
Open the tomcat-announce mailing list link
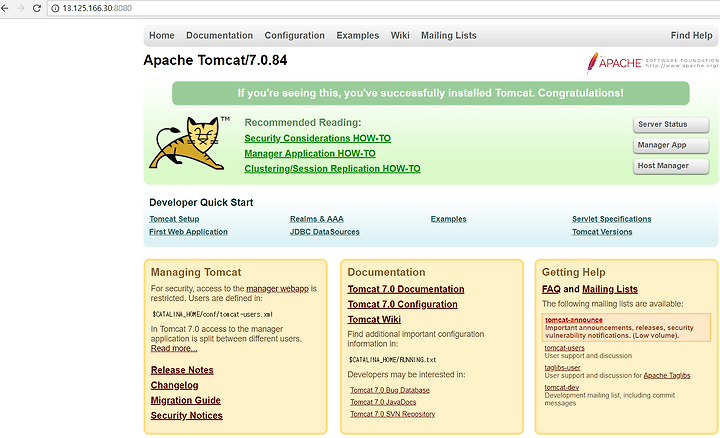[574, 320]
